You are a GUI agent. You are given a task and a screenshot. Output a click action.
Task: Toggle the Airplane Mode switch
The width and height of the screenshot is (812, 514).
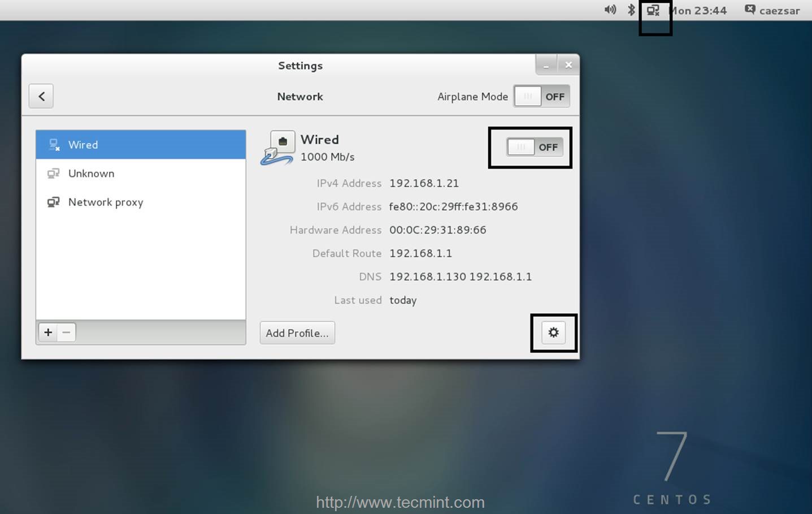coord(542,96)
